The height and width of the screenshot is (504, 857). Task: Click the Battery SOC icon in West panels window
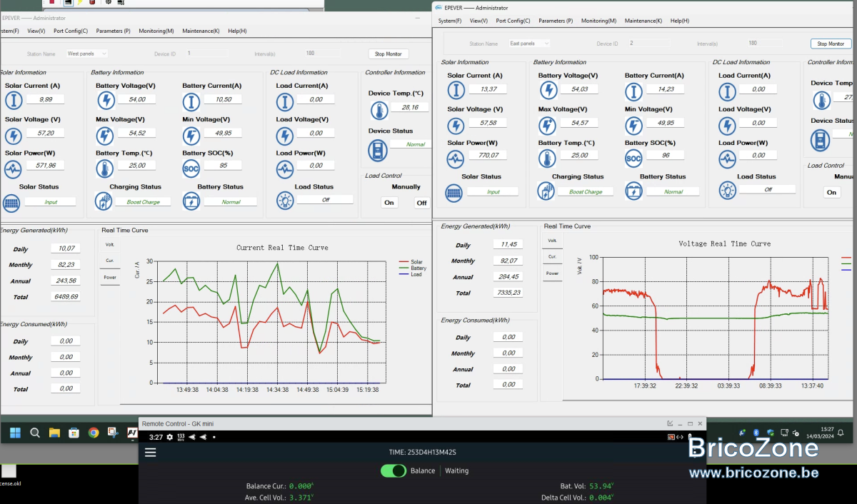click(x=191, y=168)
